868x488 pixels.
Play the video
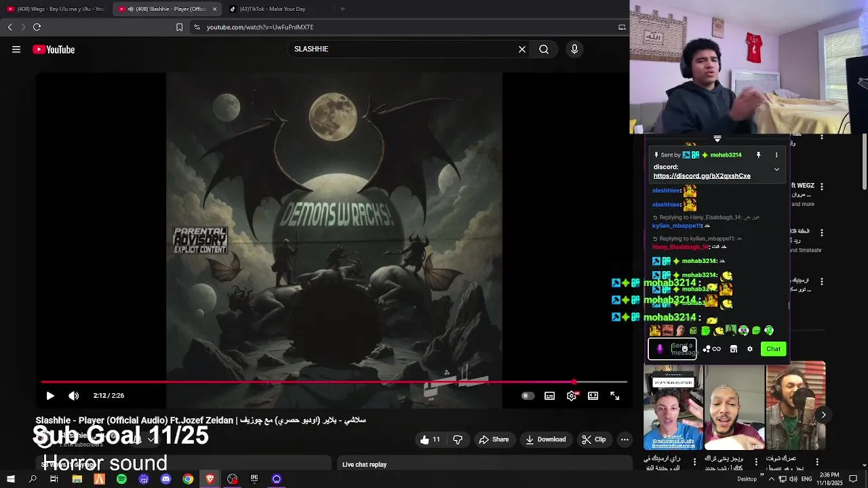50,396
